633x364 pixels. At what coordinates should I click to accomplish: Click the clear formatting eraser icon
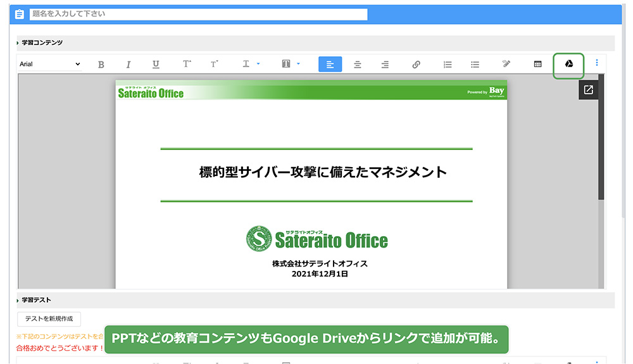coord(506,64)
